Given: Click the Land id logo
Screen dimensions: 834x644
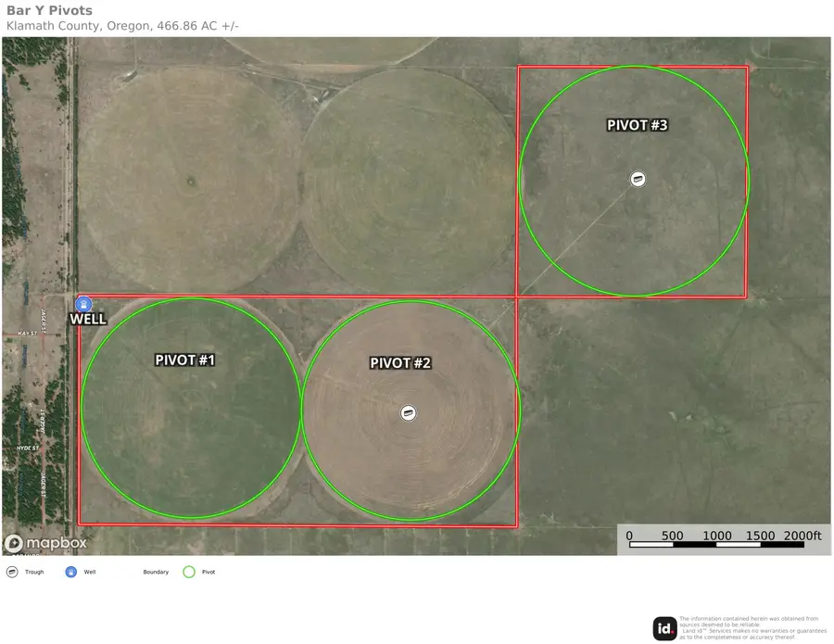Looking at the screenshot, I should pyautogui.click(x=664, y=628).
